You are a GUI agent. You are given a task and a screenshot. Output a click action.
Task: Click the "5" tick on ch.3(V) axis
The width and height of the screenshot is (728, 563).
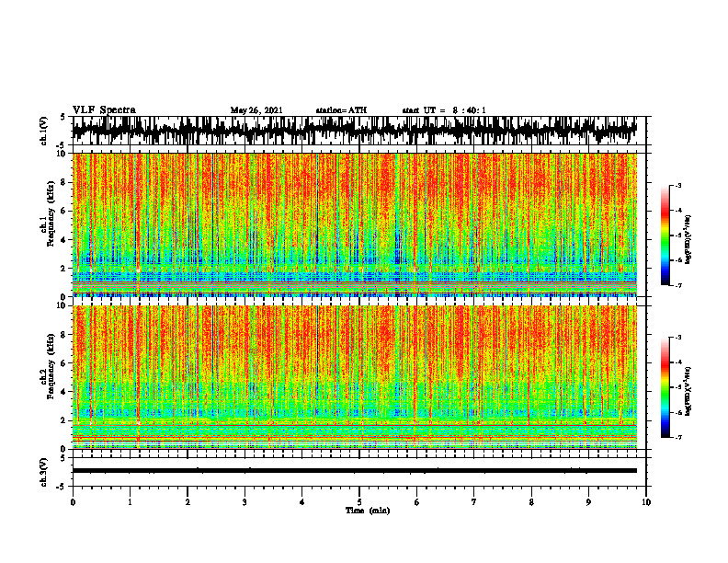click(x=64, y=458)
